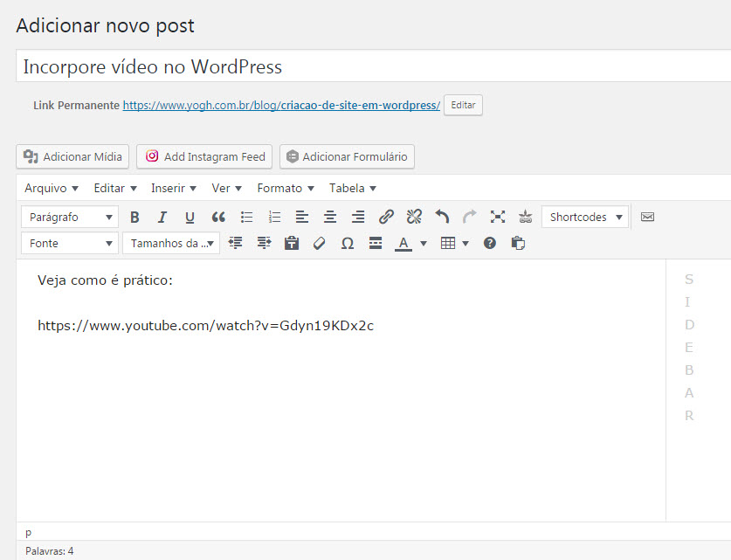Click the insert/edit link icon
This screenshot has width=731, height=560.
click(x=386, y=217)
